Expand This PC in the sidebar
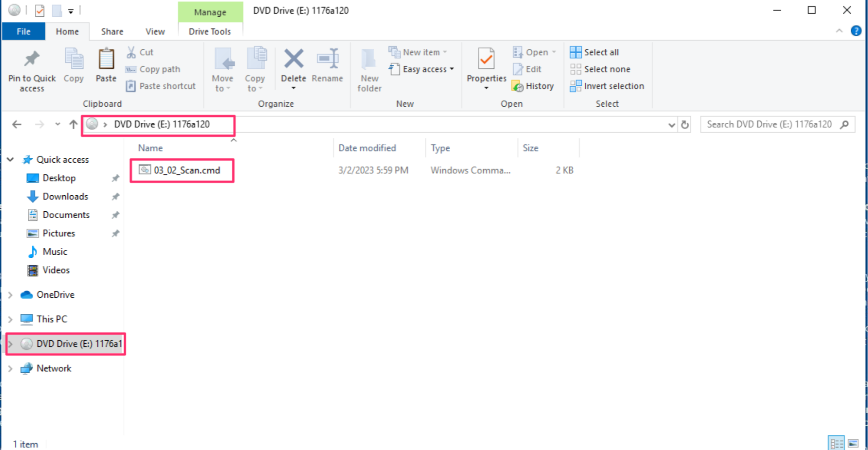868x450 pixels. click(10, 319)
